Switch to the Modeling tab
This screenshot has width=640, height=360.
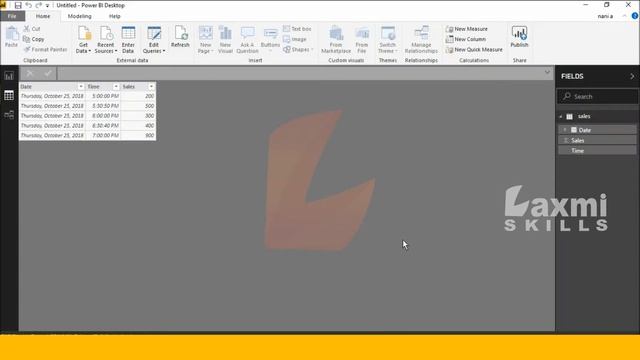point(80,16)
